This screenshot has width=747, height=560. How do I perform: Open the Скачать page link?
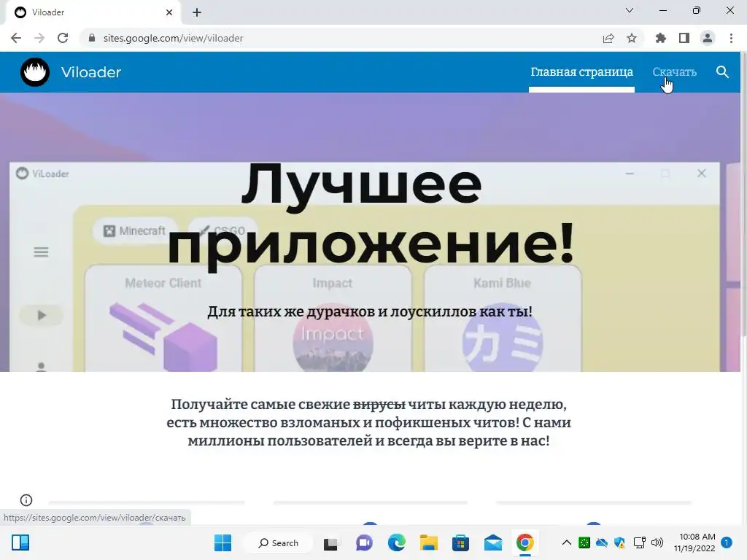(x=674, y=72)
